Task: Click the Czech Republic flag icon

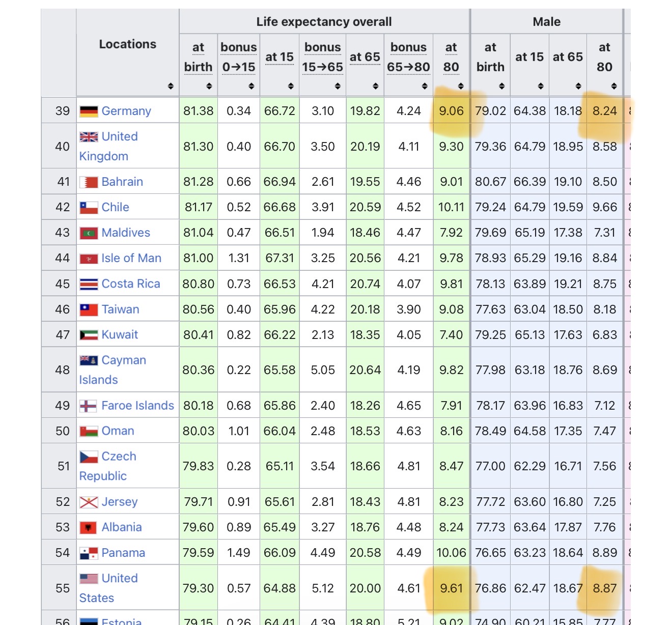Action: tap(89, 457)
